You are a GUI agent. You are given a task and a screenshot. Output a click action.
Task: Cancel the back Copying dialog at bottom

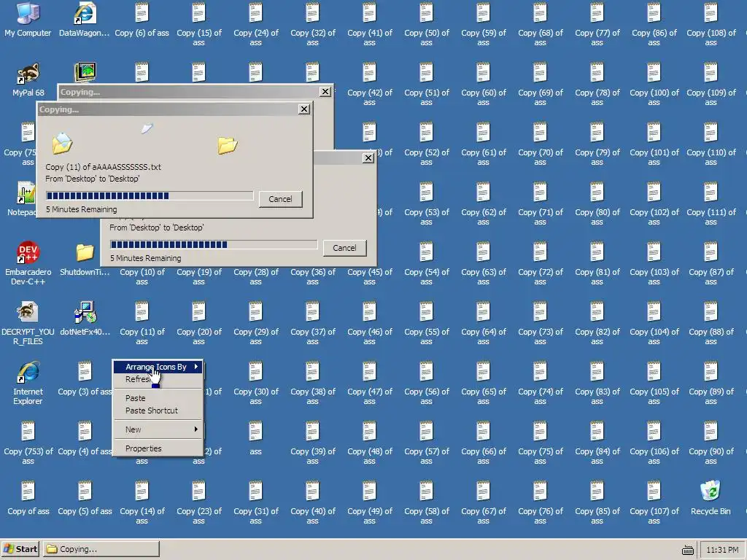tap(344, 248)
